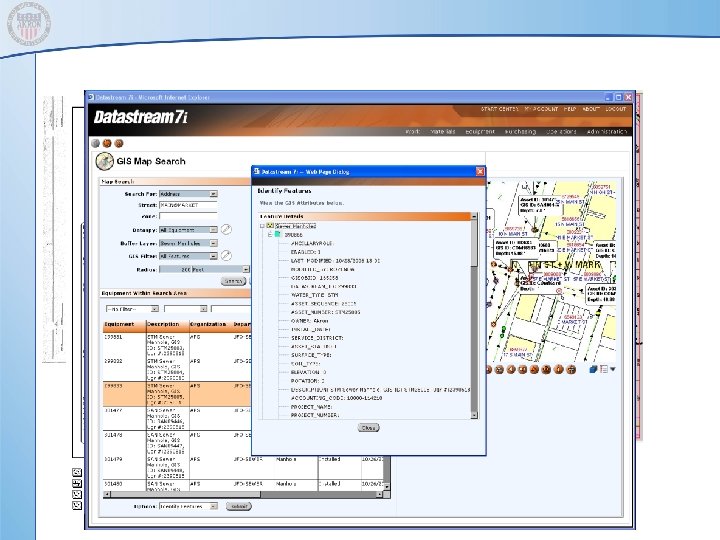Open the Buffer Layer dropdown showing Sewer Manholes
This screenshot has height=540, width=720.
click(188, 243)
